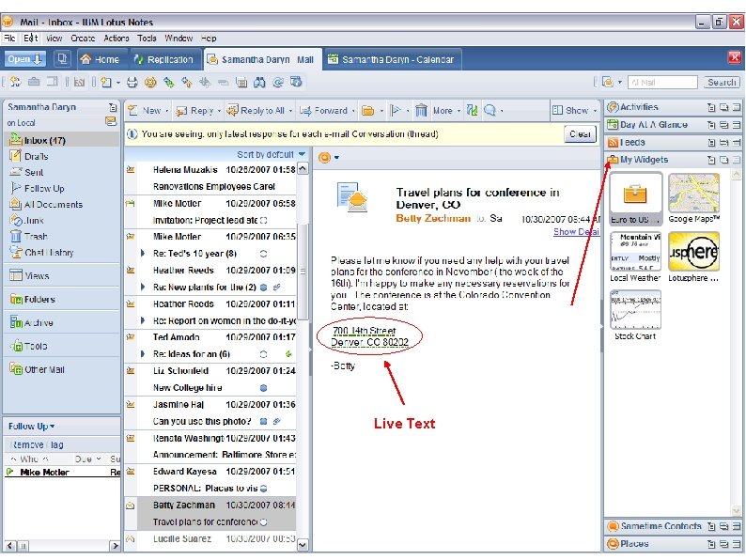Screen dimensions: 746x560
Task: Click the Clear button in the notification bar
Action: pos(580,134)
